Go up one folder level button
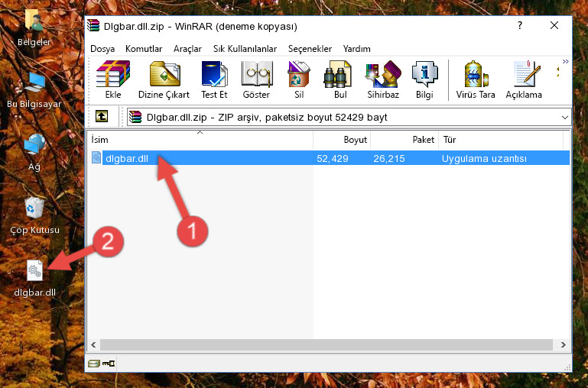The width and height of the screenshot is (588, 388). tap(102, 116)
